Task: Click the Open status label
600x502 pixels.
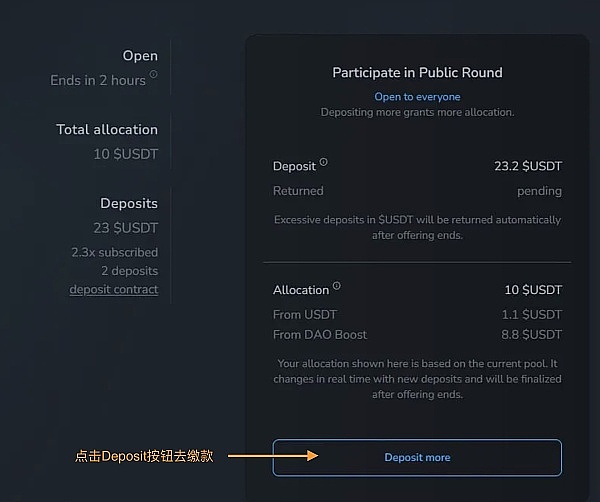Action: [140, 56]
